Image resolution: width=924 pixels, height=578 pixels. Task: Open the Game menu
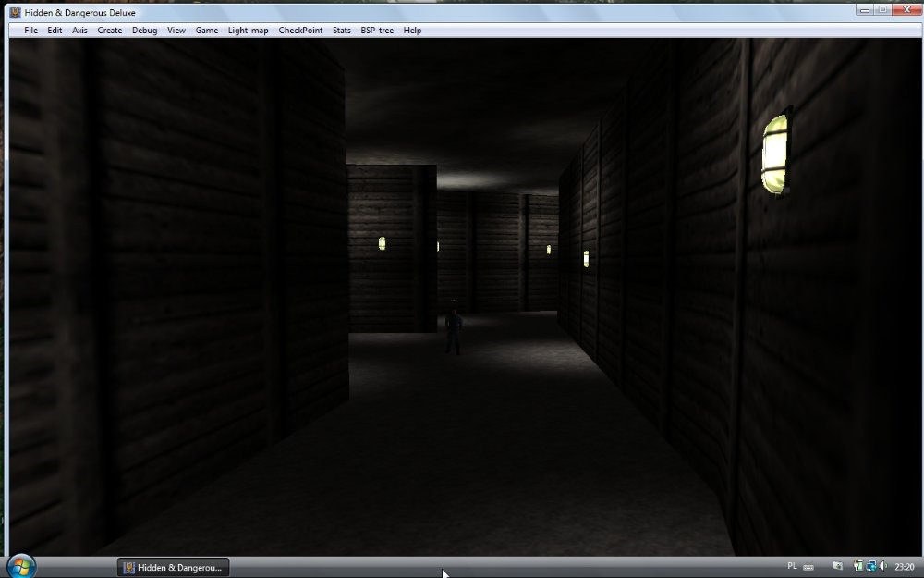[x=207, y=31]
